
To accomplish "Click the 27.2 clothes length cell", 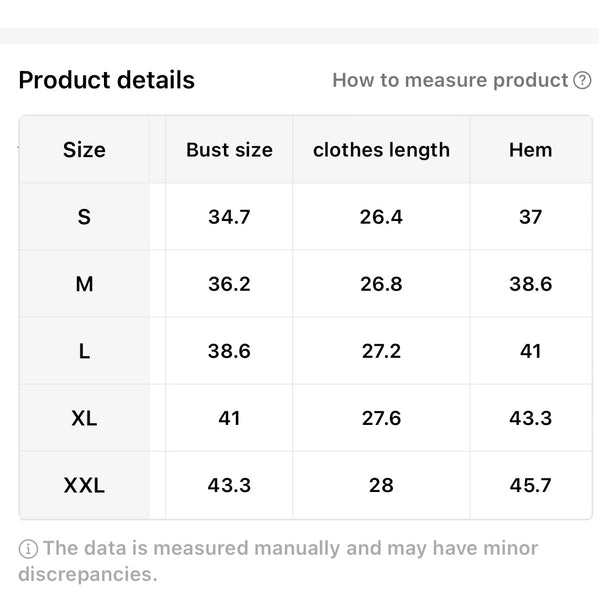I will (x=381, y=351).
